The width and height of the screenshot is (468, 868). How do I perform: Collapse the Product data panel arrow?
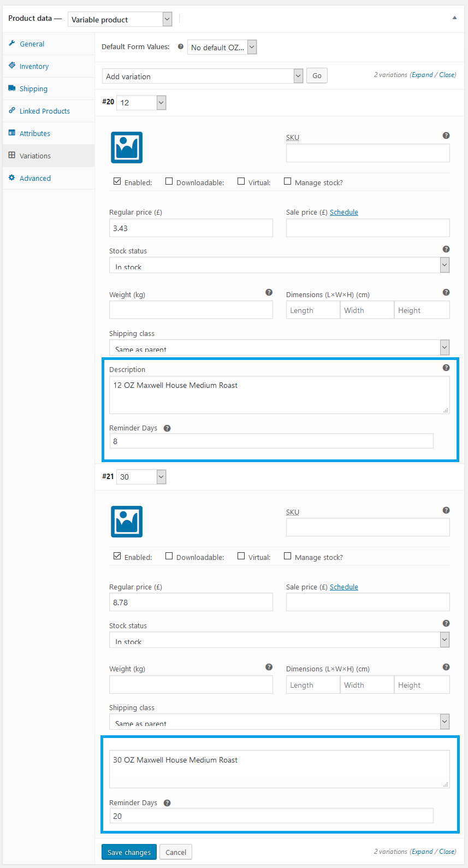click(454, 18)
